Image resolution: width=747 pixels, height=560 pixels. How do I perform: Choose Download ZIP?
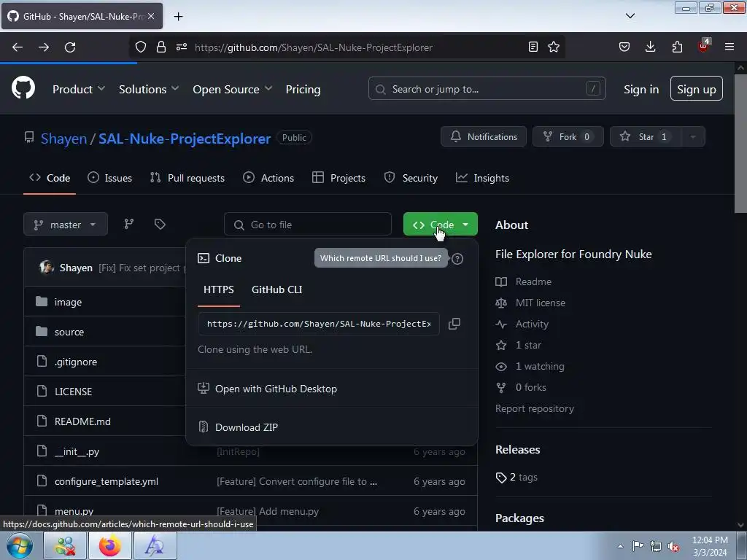247,427
